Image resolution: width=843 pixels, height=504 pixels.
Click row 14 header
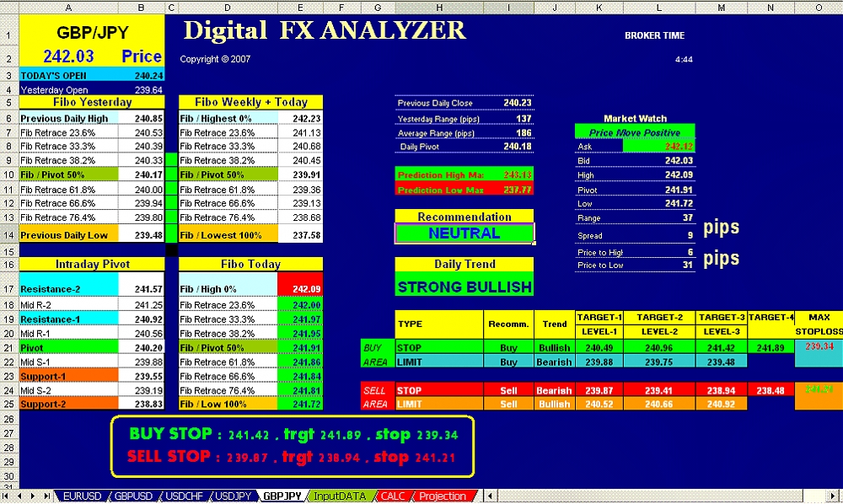pyautogui.click(x=8, y=235)
